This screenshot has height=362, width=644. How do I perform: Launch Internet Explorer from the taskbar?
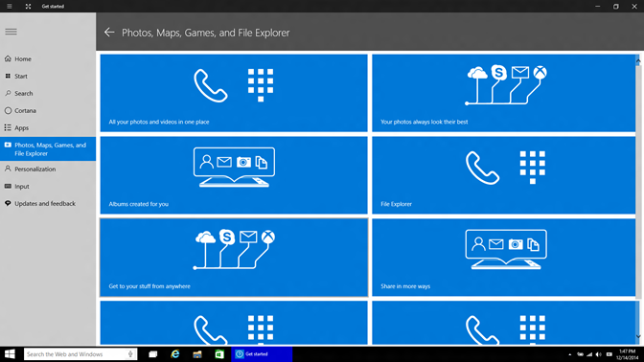click(175, 353)
